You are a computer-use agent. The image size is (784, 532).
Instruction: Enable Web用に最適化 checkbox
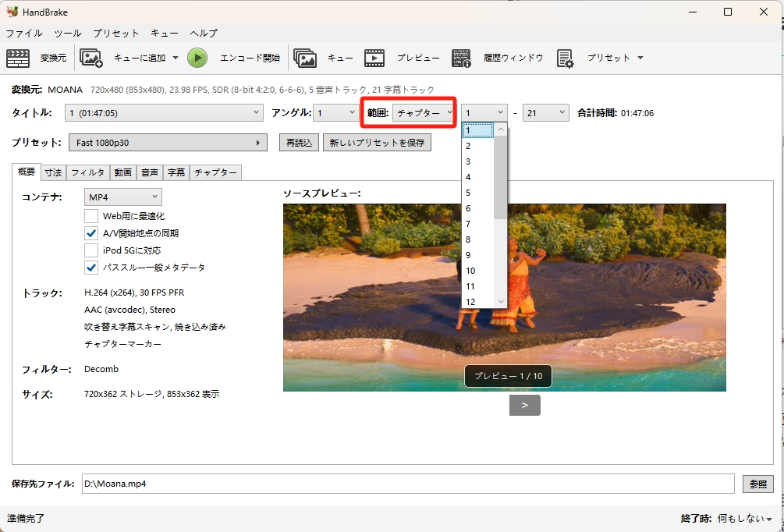coord(91,216)
